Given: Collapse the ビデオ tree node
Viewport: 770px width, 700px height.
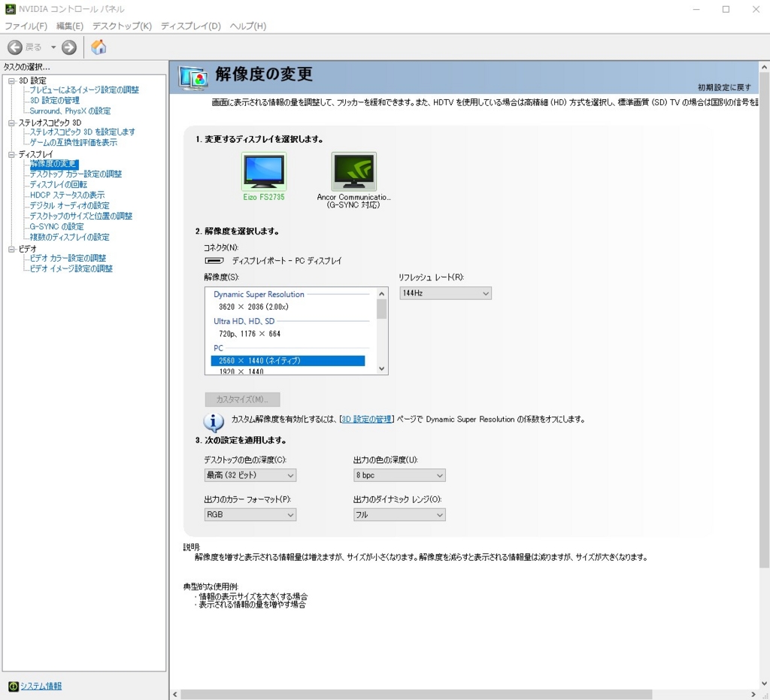Looking at the screenshot, I should 11,249.
